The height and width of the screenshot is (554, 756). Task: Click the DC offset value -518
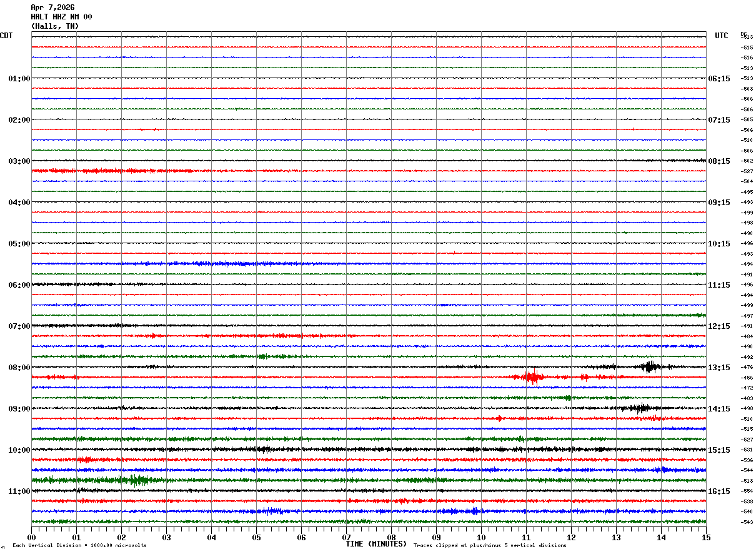(747, 481)
